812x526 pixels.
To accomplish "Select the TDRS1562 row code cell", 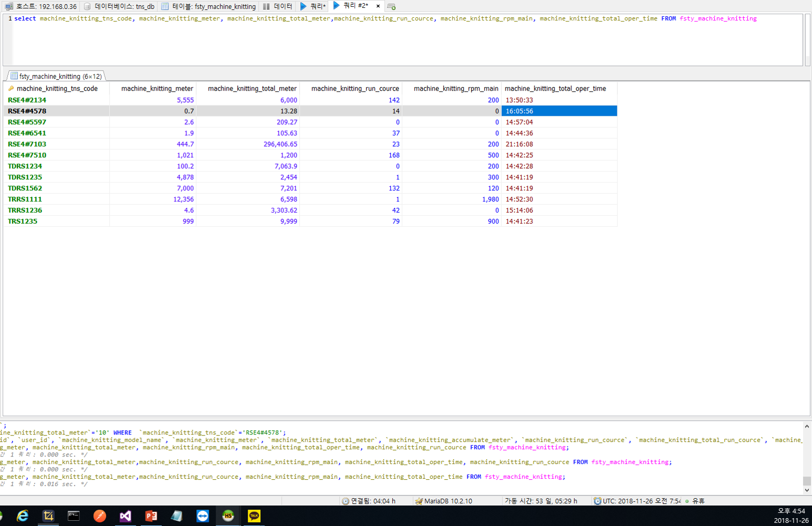I will [25, 188].
